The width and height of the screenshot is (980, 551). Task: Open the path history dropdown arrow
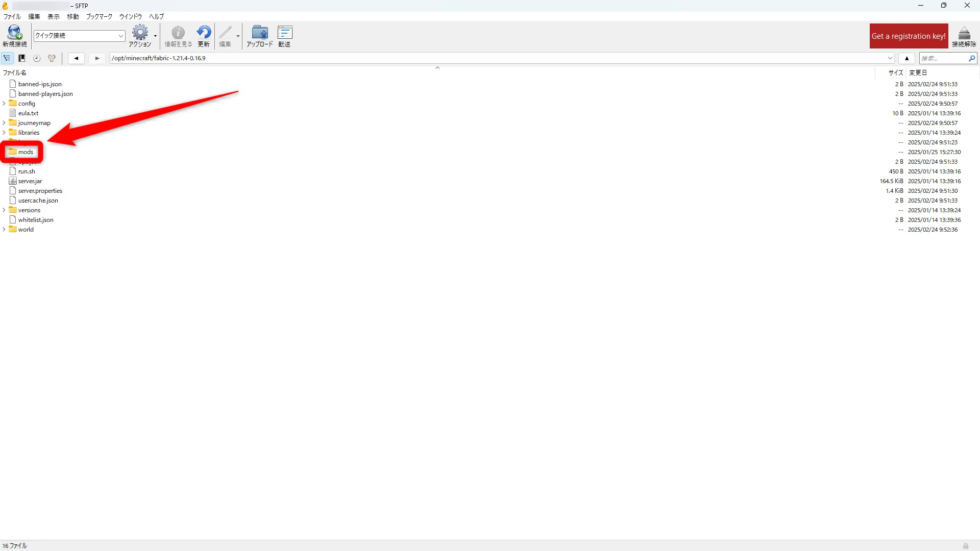click(890, 58)
